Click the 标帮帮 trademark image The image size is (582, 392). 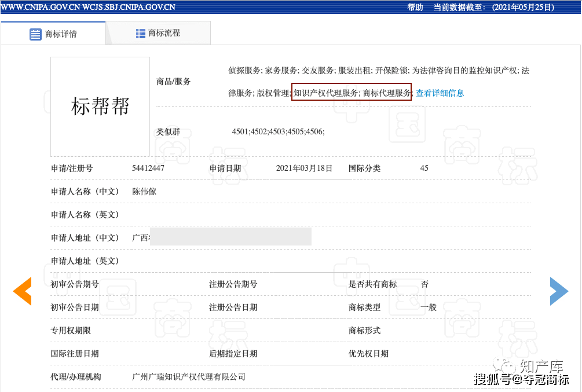[x=100, y=107]
